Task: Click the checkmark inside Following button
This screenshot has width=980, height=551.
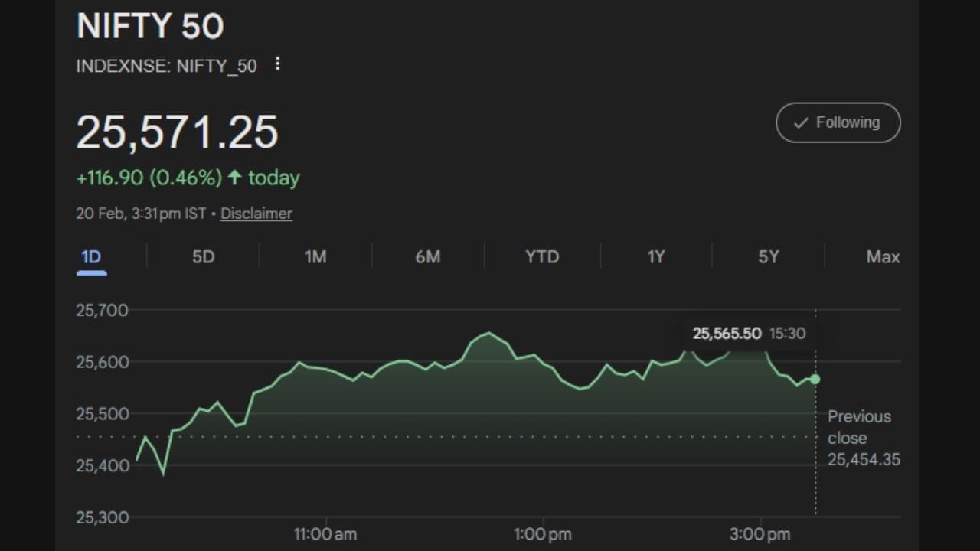Action: [801, 122]
